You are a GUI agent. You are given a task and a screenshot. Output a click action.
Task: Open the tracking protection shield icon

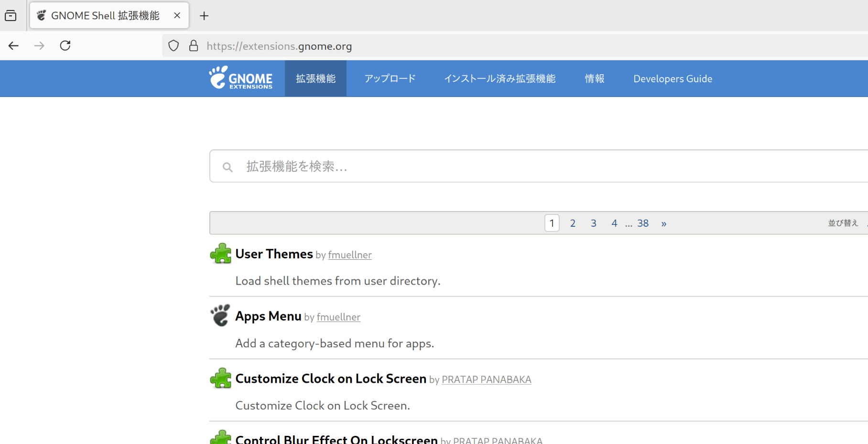pyautogui.click(x=174, y=46)
